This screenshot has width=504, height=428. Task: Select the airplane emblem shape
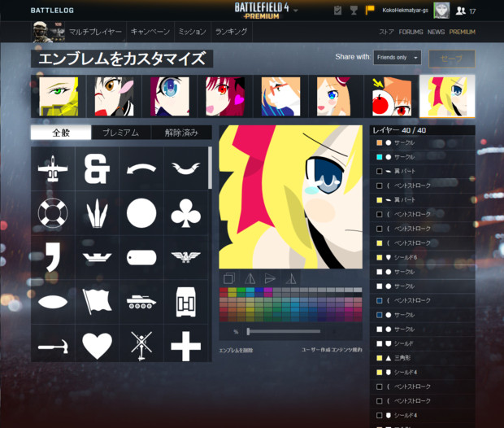[x=53, y=168]
